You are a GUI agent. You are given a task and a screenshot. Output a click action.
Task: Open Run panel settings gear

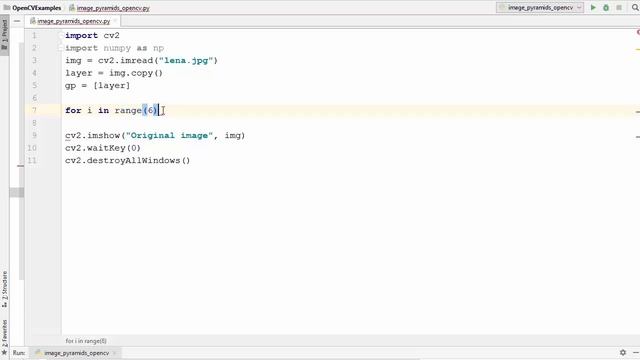click(x=623, y=352)
